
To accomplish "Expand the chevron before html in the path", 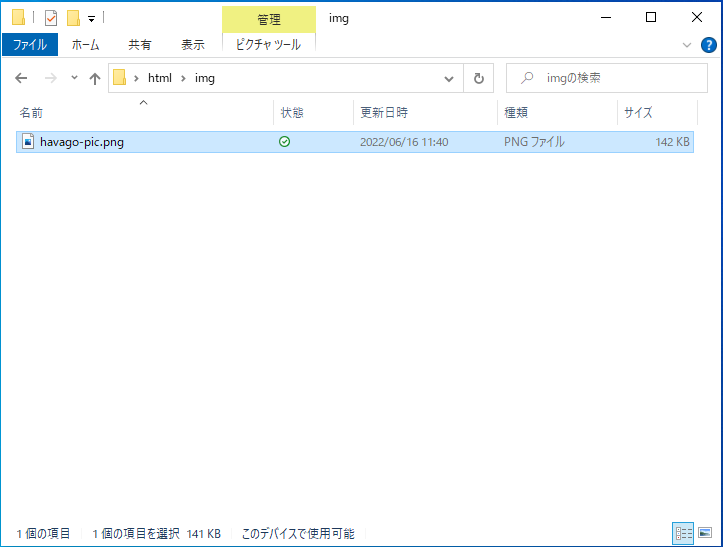I will (136, 78).
